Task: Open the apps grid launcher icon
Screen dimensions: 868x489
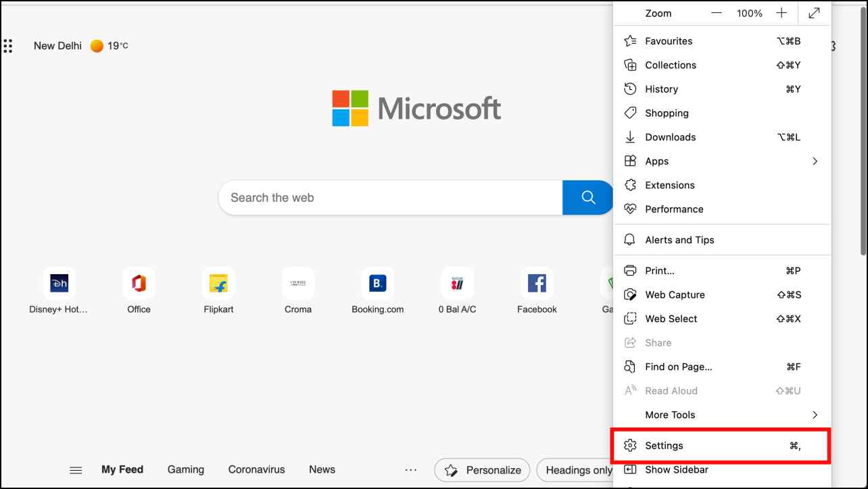Action: pos(8,46)
